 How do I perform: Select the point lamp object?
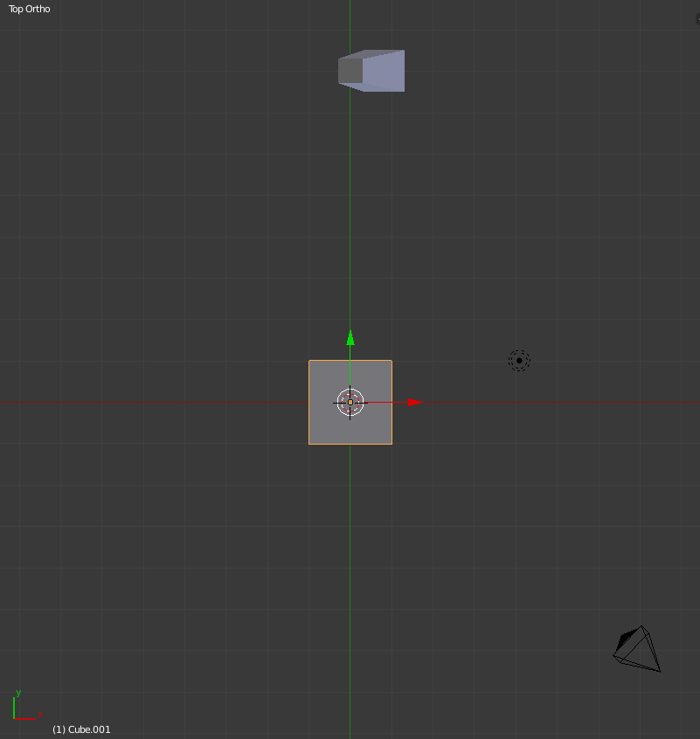(x=519, y=361)
